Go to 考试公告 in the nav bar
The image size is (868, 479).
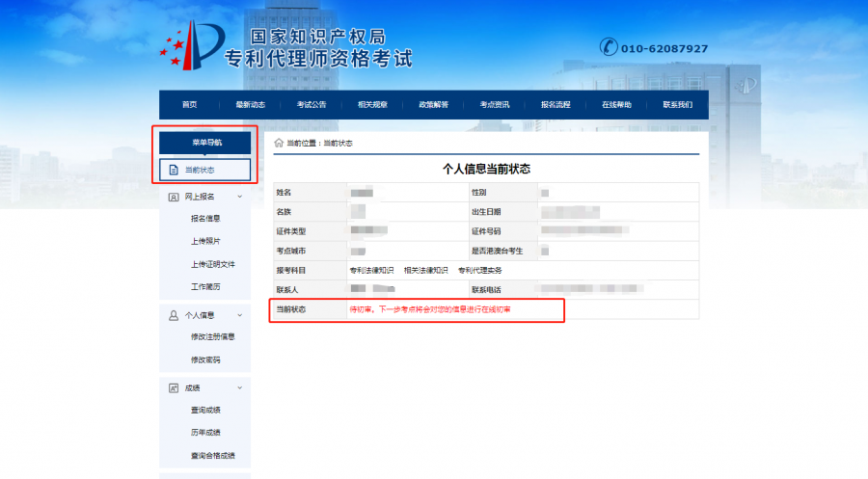click(312, 104)
